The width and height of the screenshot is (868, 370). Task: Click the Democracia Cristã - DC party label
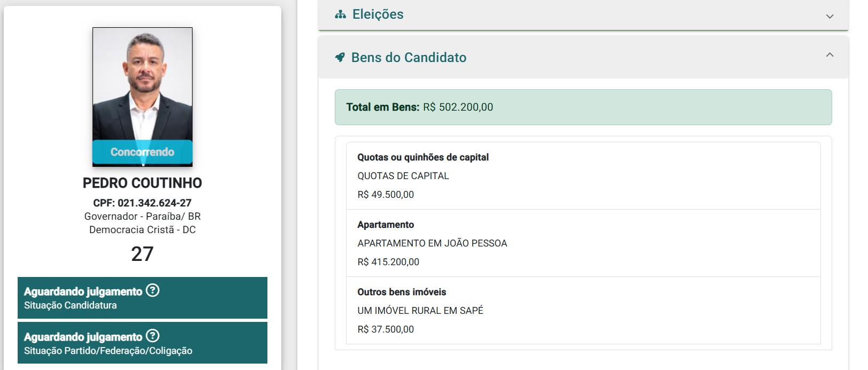142,229
